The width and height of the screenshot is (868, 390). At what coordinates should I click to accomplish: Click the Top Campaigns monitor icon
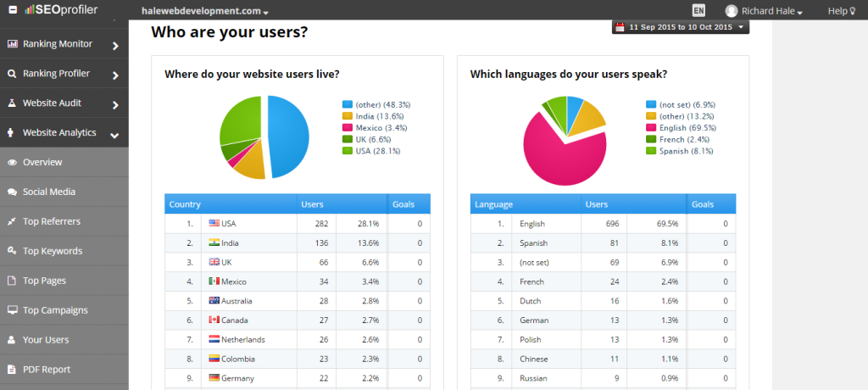[12, 310]
